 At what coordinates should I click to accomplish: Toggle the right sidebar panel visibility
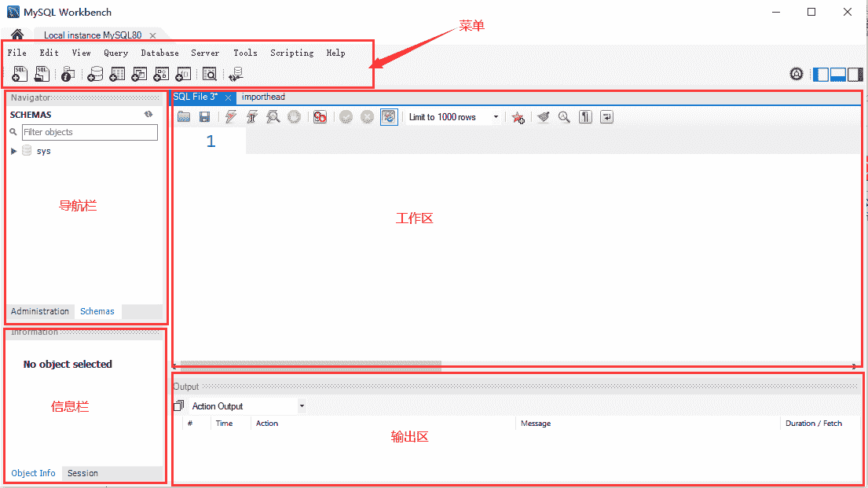tap(855, 74)
